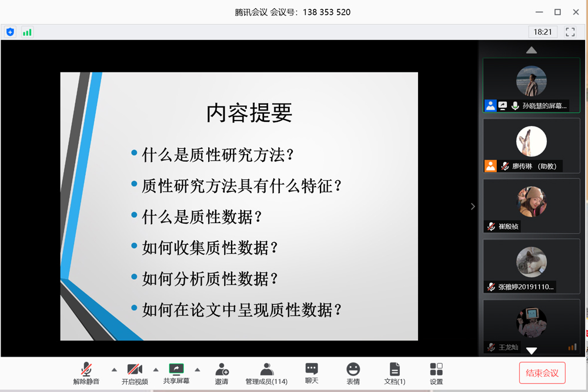This screenshot has height=392, width=588.
Task: Select 崔殷祯 participant video tile
Action: [x=532, y=206]
